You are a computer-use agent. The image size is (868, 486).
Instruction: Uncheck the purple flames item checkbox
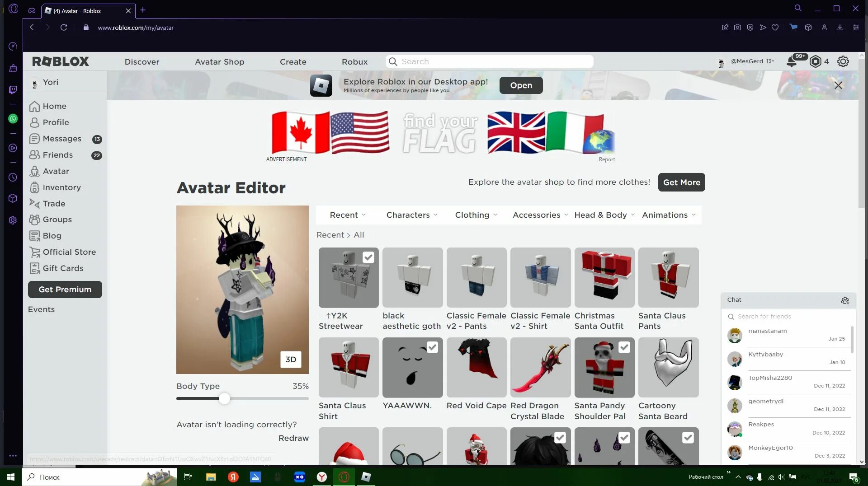pos(624,438)
